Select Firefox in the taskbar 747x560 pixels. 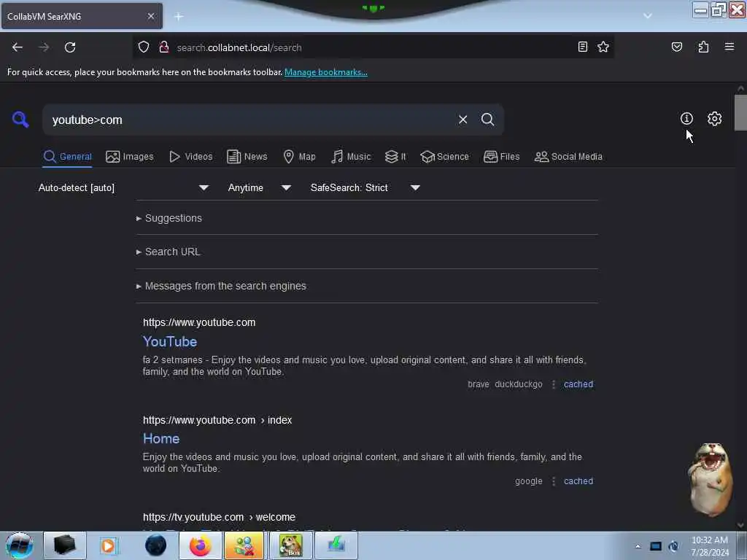pyautogui.click(x=200, y=545)
